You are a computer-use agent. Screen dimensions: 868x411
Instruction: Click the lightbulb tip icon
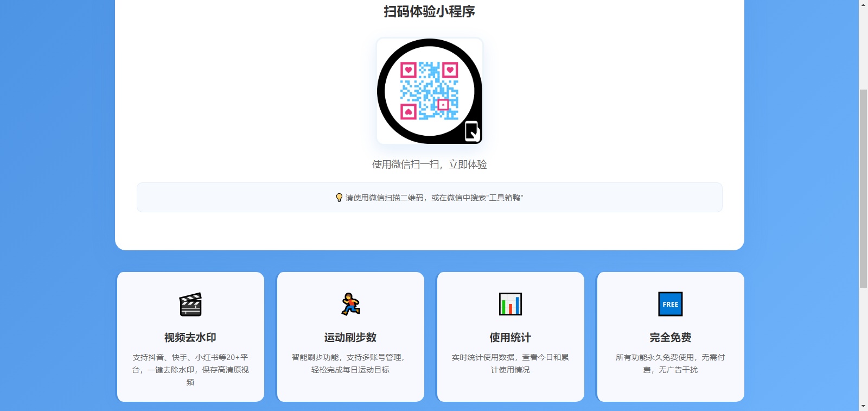339,198
